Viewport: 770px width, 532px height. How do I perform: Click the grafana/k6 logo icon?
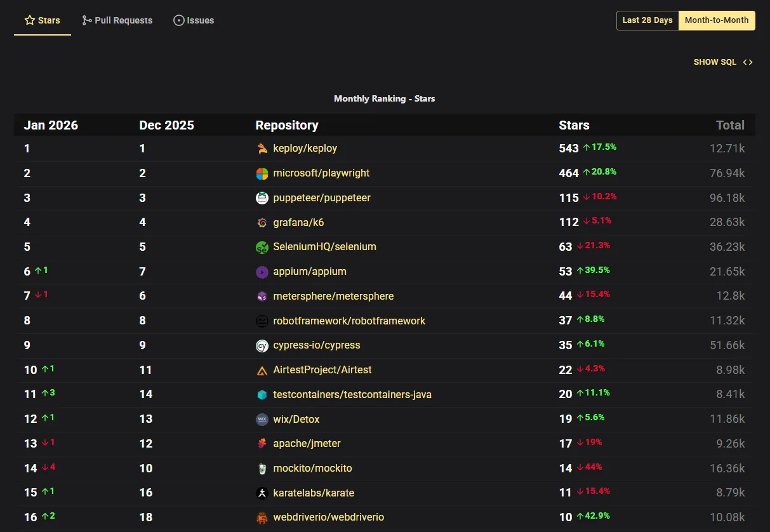pyautogui.click(x=262, y=222)
